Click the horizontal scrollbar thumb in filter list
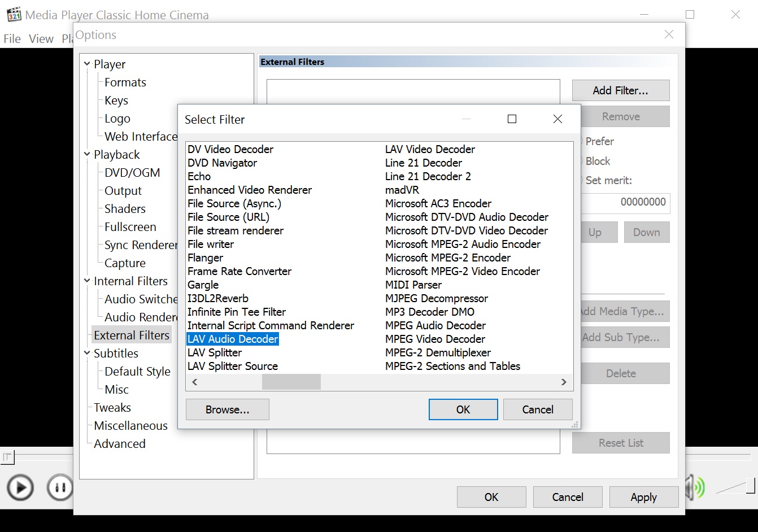The height and width of the screenshot is (532, 758). pyautogui.click(x=291, y=382)
